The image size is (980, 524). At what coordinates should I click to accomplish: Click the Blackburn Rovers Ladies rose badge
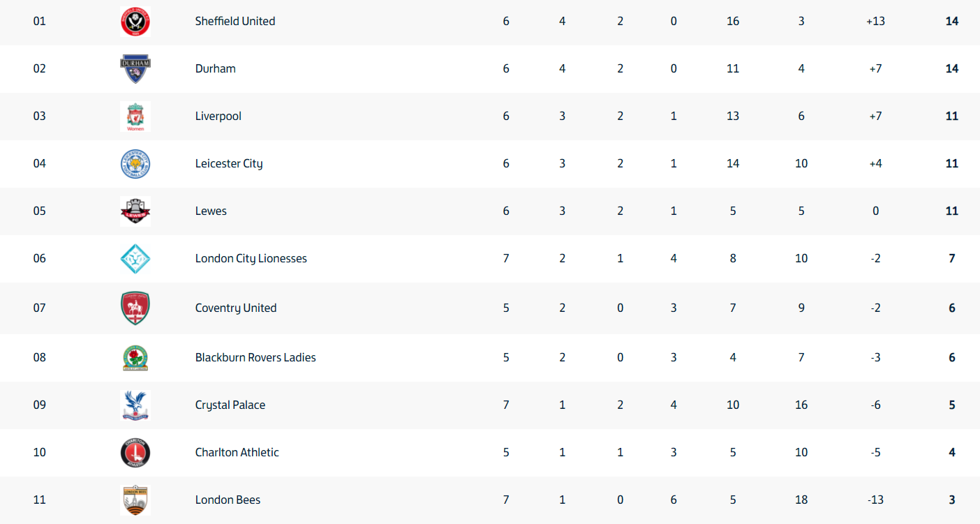135,357
